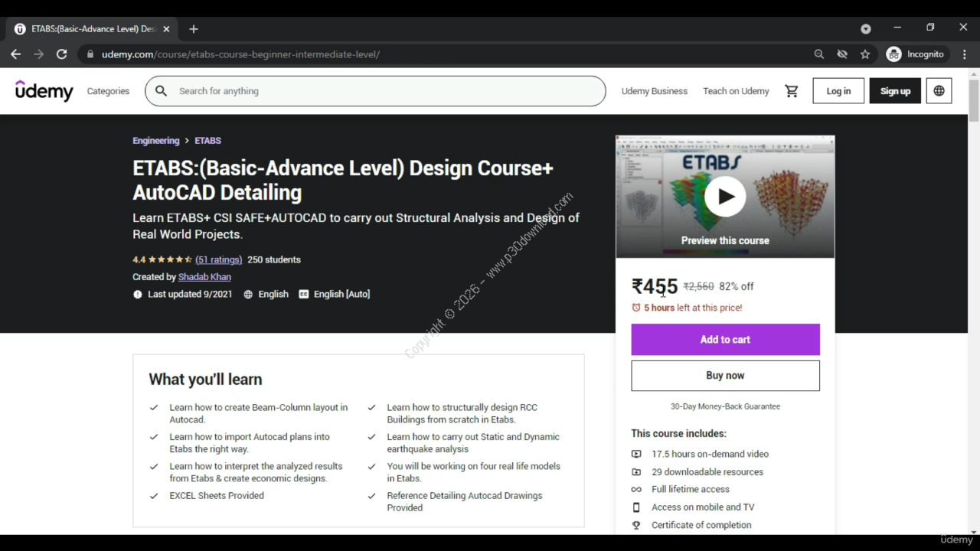
Task: Click the ₹455 price text
Action: 655,286
